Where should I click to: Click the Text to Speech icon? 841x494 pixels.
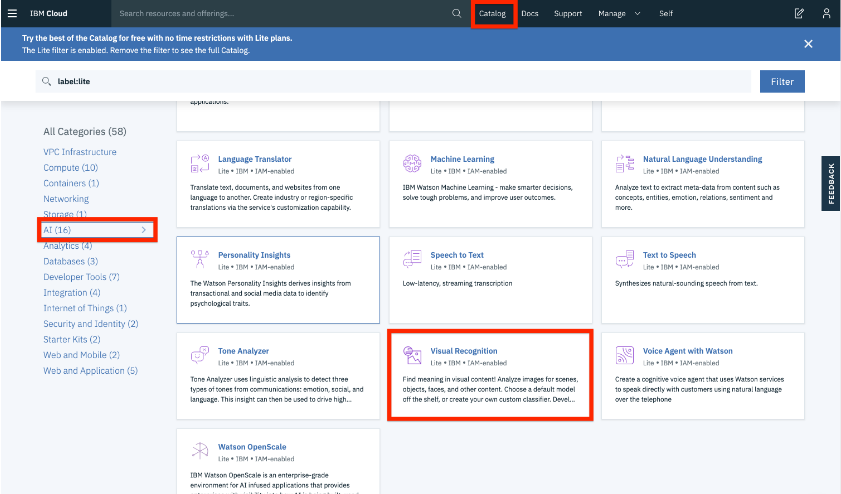pos(625,259)
